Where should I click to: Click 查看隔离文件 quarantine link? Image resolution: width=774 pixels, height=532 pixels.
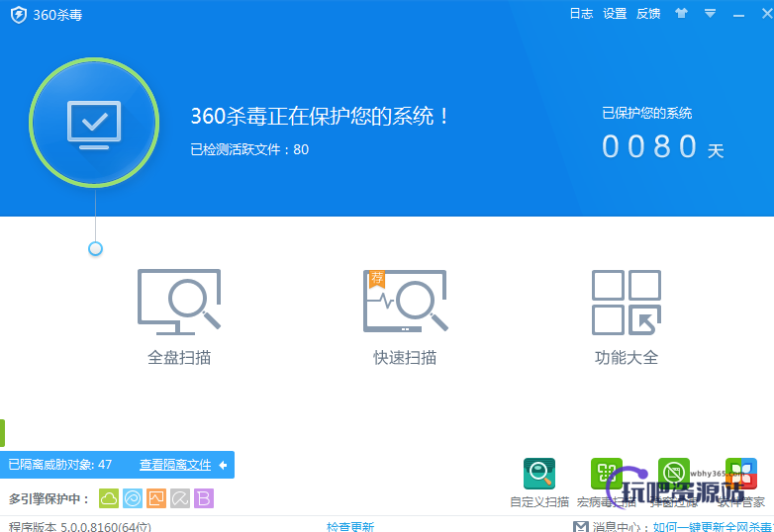point(175,465)
